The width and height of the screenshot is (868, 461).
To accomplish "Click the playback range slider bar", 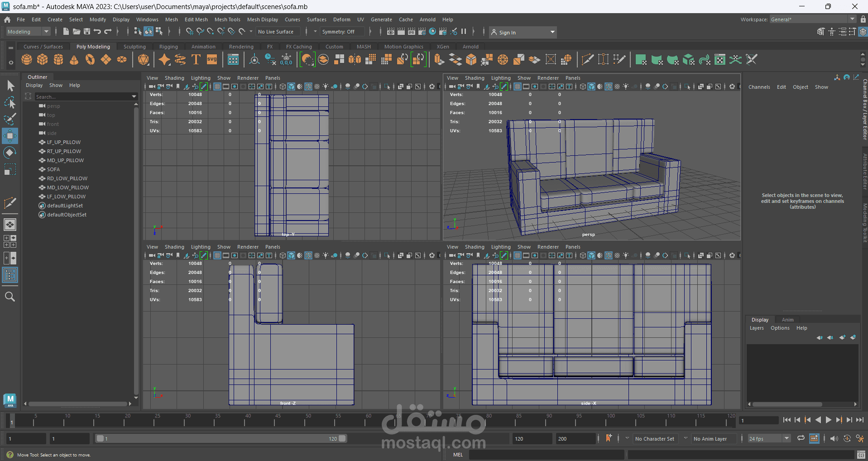I will [221, 438].
